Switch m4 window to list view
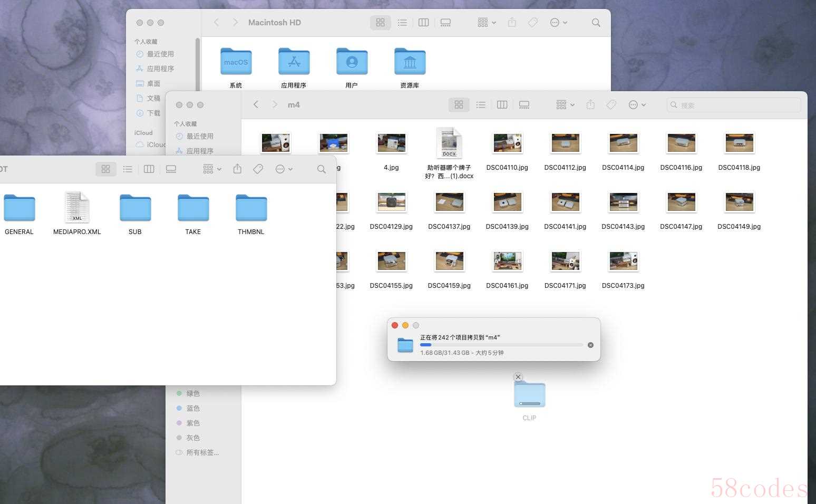 coord(481,105)
